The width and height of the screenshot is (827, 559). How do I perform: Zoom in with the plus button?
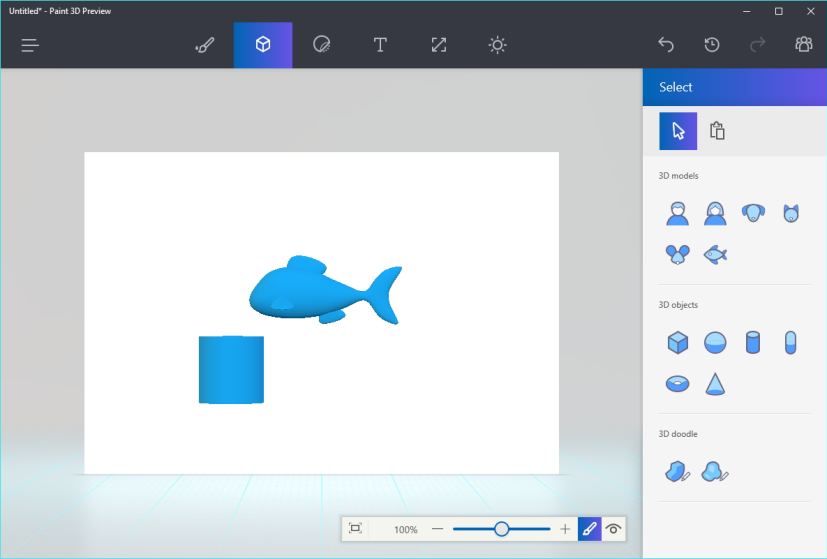coord(565,528)
